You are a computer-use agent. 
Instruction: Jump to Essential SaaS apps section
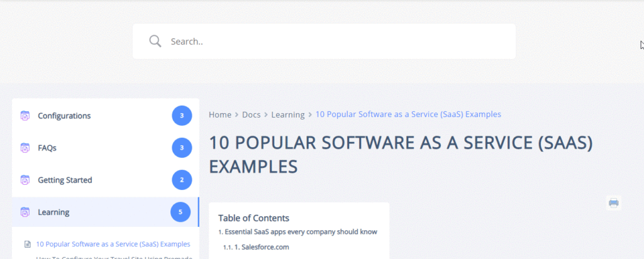(301, 231)
